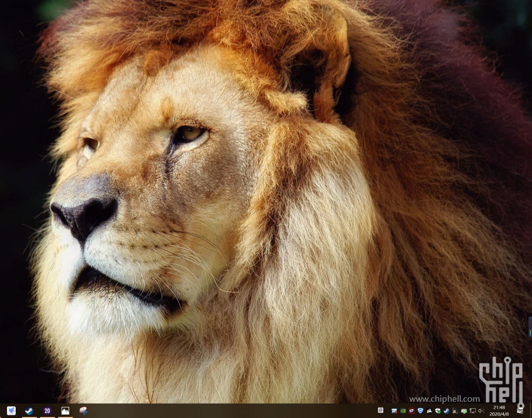Open the notification center icon
The image size is (532, 418).
pyautogui.click(x=520, y=411)
